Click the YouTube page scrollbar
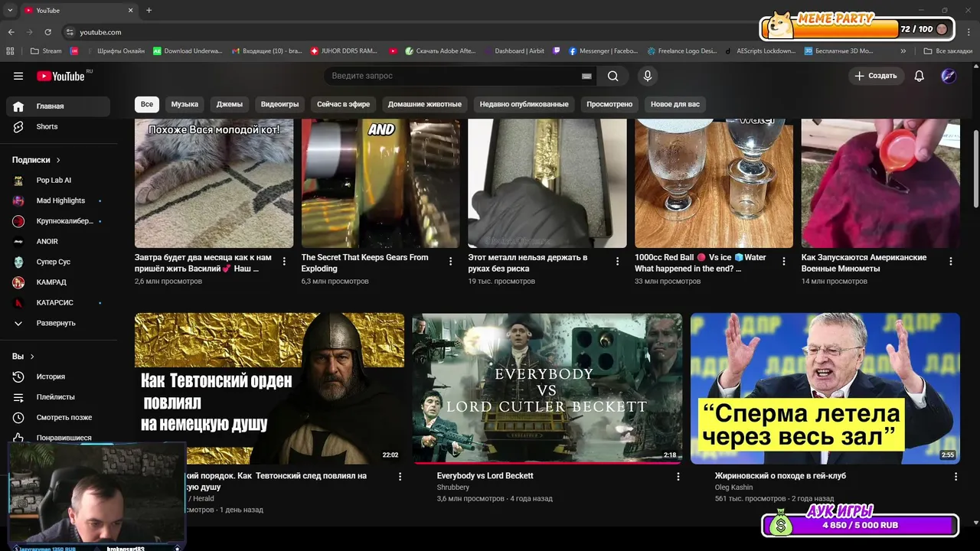This screenshot has height=551, width=980. (x=975, y=168)
